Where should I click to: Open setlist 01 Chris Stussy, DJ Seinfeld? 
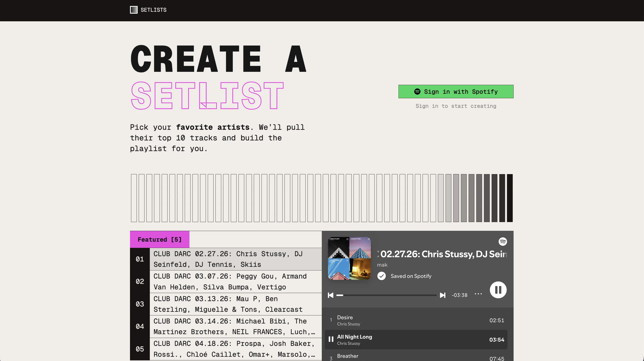coord(235,259)
